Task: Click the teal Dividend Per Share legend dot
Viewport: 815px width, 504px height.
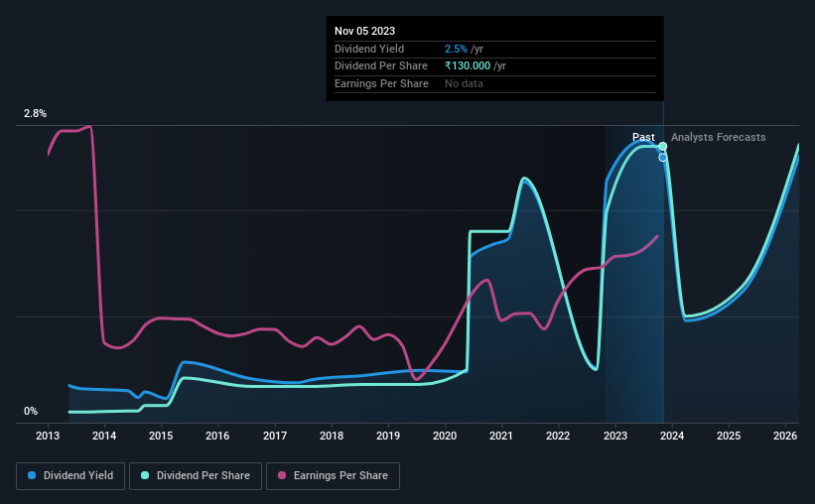Action: coord(145,475)
